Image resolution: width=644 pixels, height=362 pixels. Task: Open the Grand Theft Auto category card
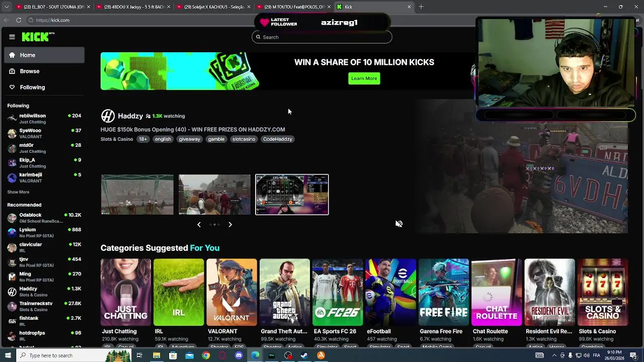pyautogui.click(x=285, y=293)
